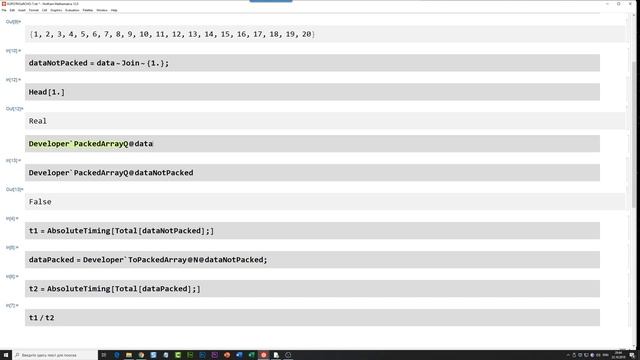Viewport: 640px width, 360px height.
Task: Open the Palettes menu
Action: pyautogui.click(x=88, y=10)
